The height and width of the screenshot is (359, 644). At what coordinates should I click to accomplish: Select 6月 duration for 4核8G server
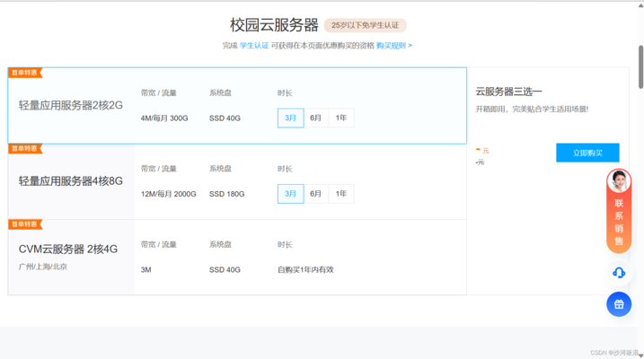316,194
